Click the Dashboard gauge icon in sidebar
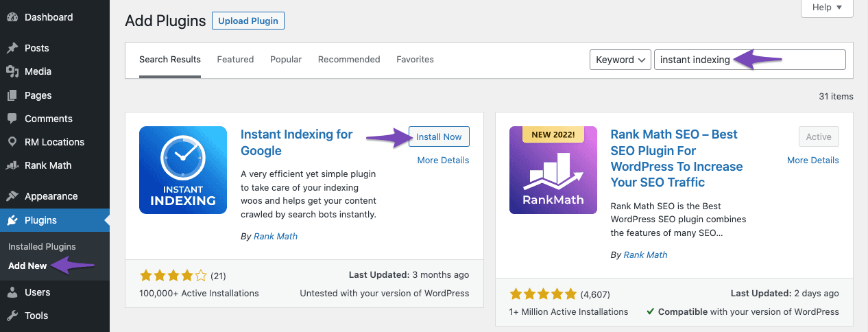This screenshot has height=332, width=868. coord(12,17)
